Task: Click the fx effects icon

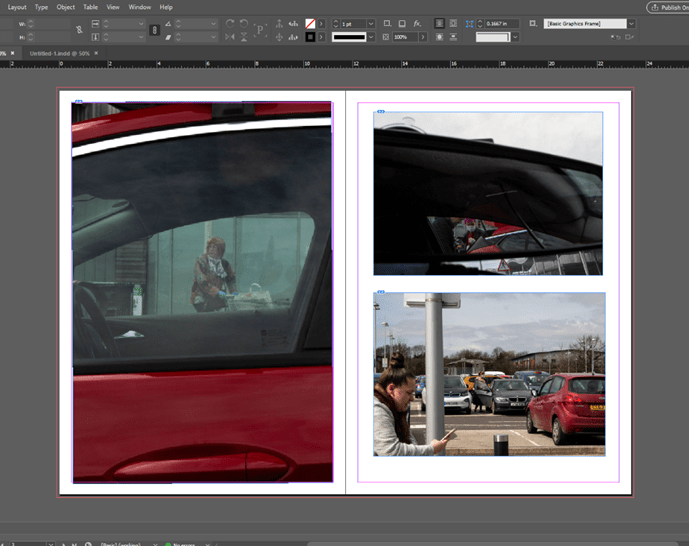Action: point(417,23)
